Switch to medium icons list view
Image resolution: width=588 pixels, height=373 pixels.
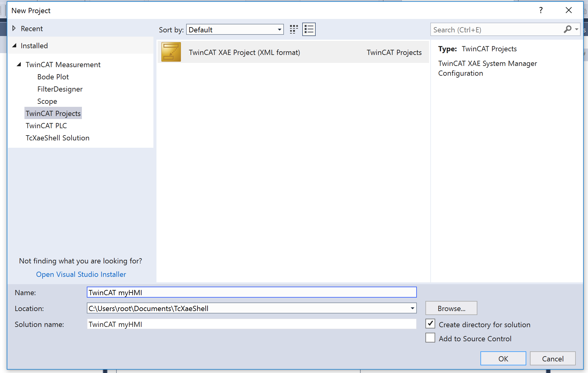pos(309,30)
